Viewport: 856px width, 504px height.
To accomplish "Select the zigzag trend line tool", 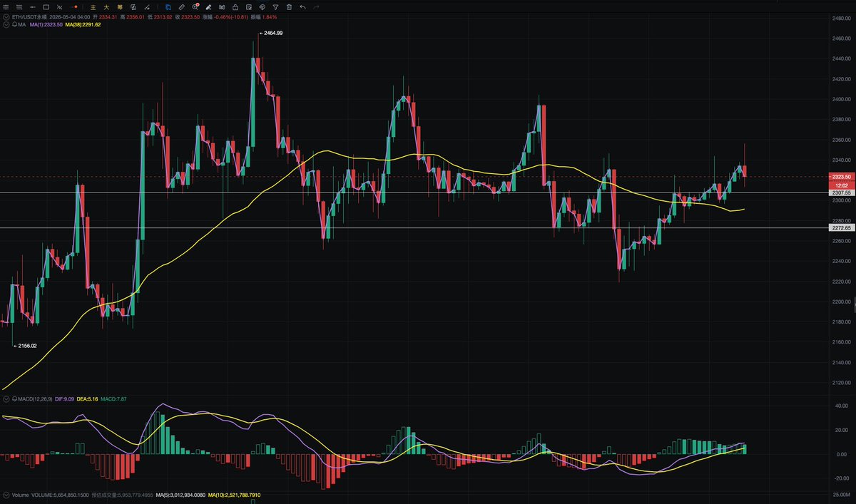I will click(x=60, y=6).
